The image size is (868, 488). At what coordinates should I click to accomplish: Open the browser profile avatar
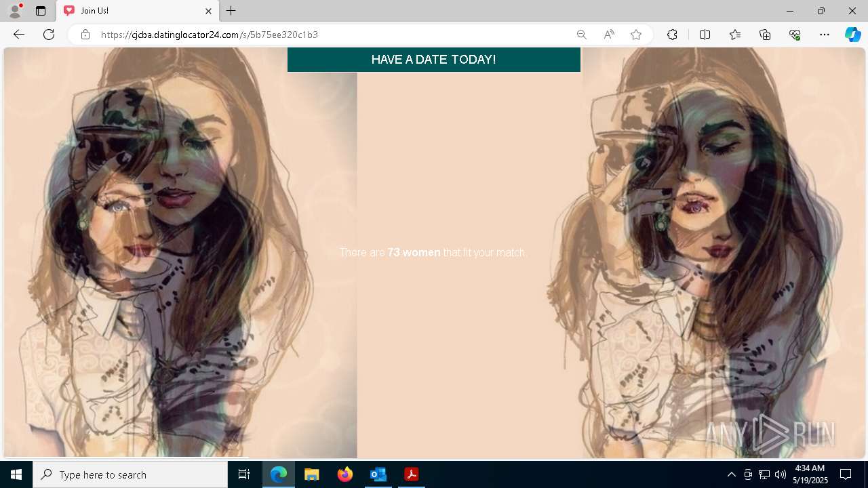(x=14, y=11)
